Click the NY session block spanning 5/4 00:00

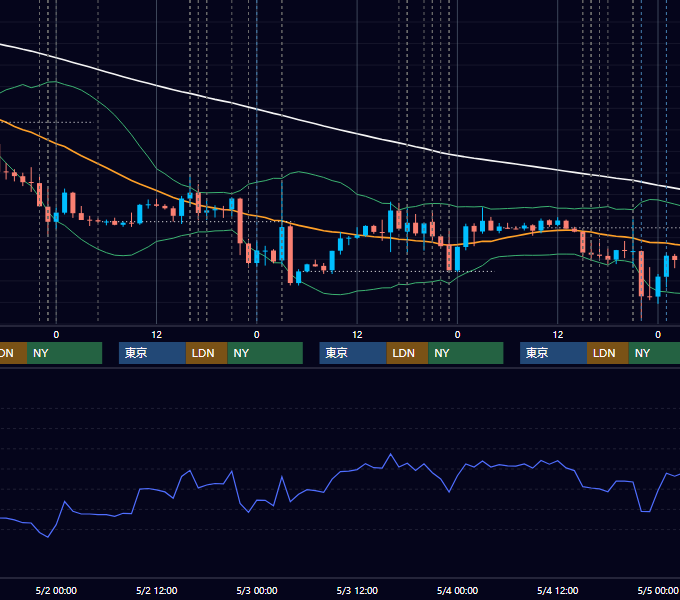[x=466, y=353]
